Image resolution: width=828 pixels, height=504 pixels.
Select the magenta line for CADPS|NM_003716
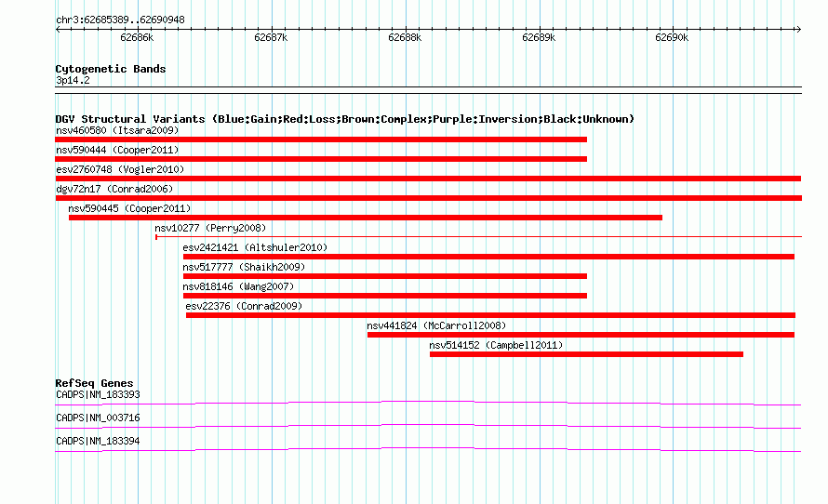428,427
